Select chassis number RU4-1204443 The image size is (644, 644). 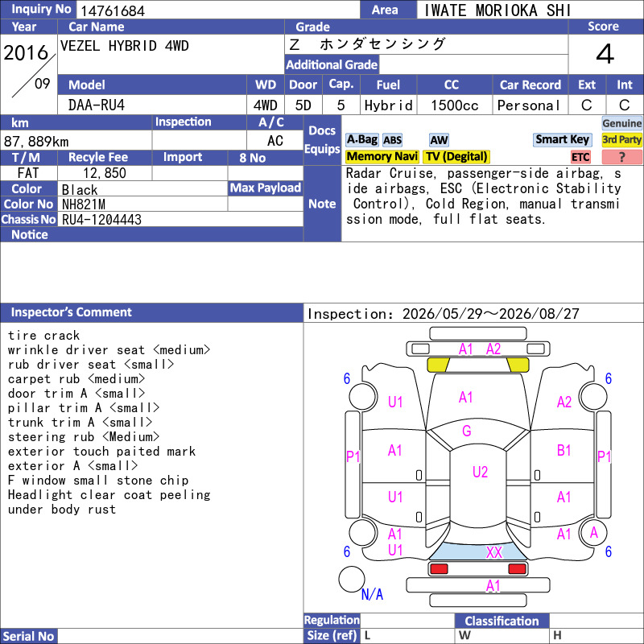(x=101, y=220)
